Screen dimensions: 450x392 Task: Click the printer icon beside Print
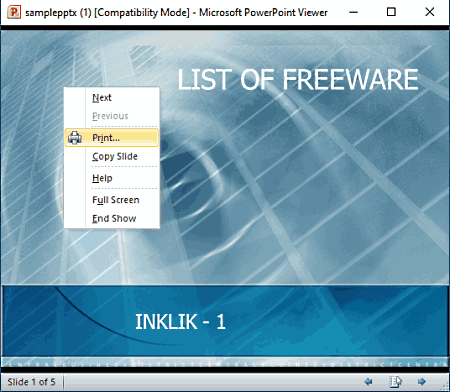[75, 138]
